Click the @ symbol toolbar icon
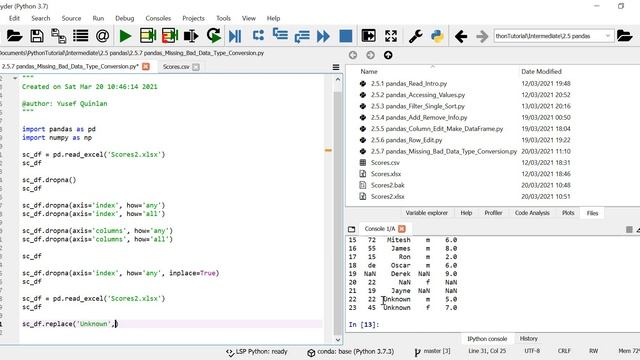Image resolution: width=640 pixels, height=360 pixels. (102, 36)
